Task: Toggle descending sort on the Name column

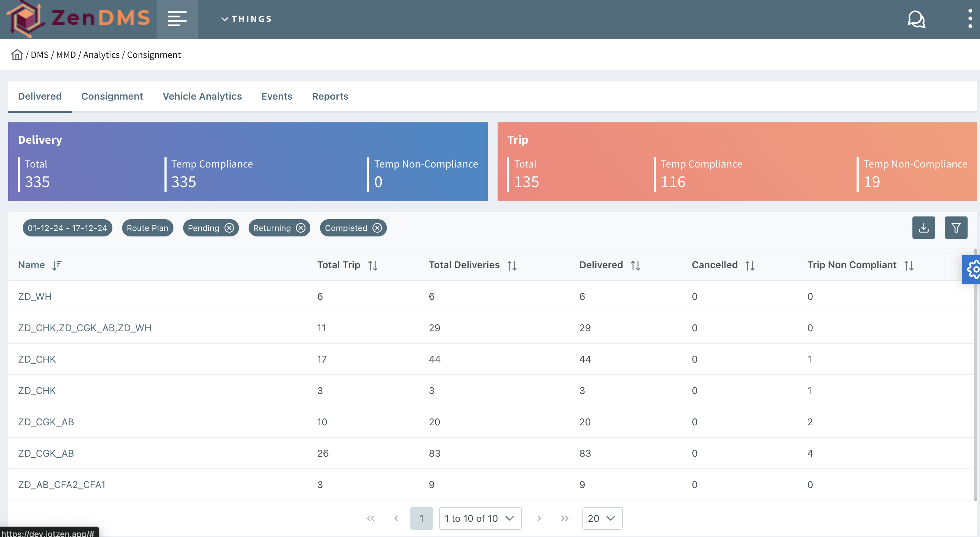Action: [x=58, y=265]
